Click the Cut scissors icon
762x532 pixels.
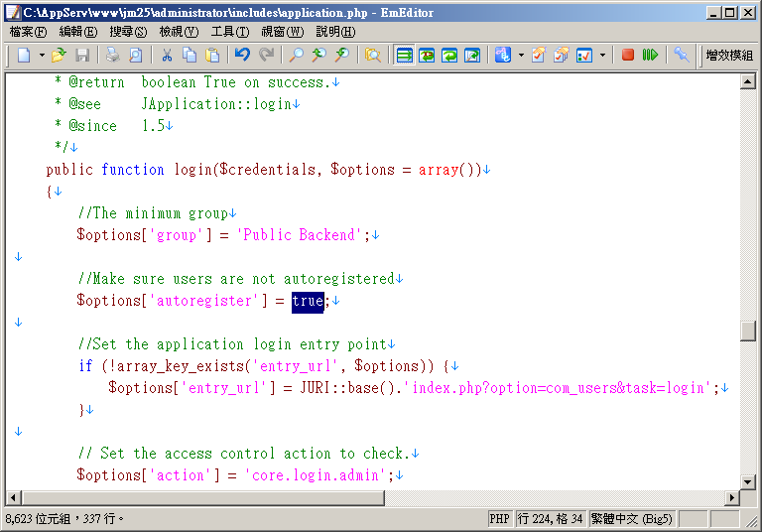coord(167,56)
